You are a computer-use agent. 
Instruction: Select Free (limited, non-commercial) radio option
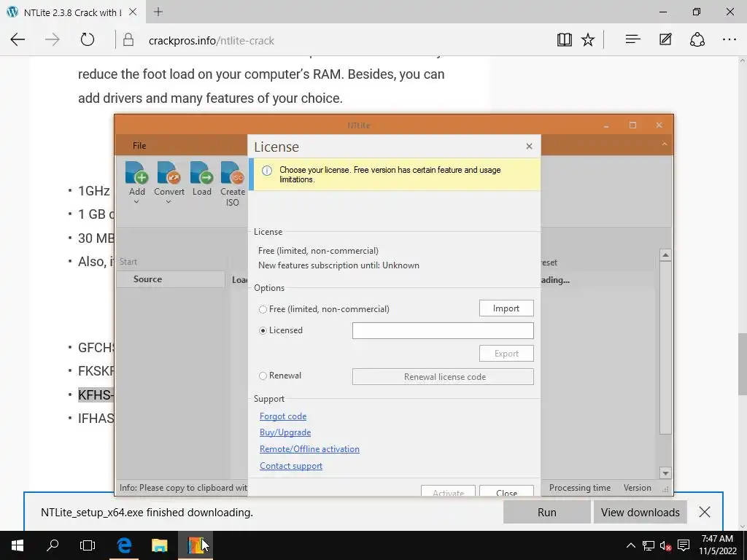click(x=263, y=309)
